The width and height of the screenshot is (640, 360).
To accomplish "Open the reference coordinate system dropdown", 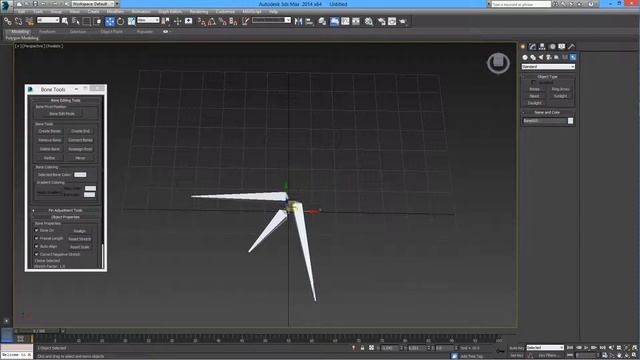I will click(148, 20).
